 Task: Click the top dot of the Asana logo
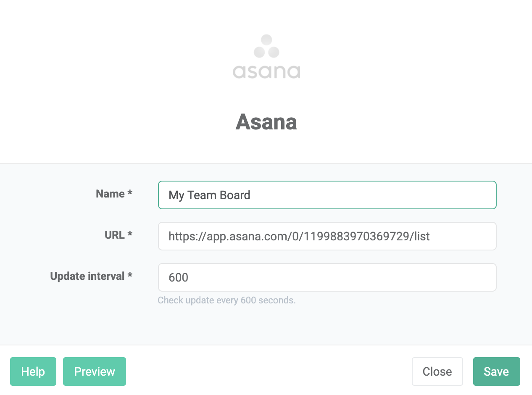(266, 40)
